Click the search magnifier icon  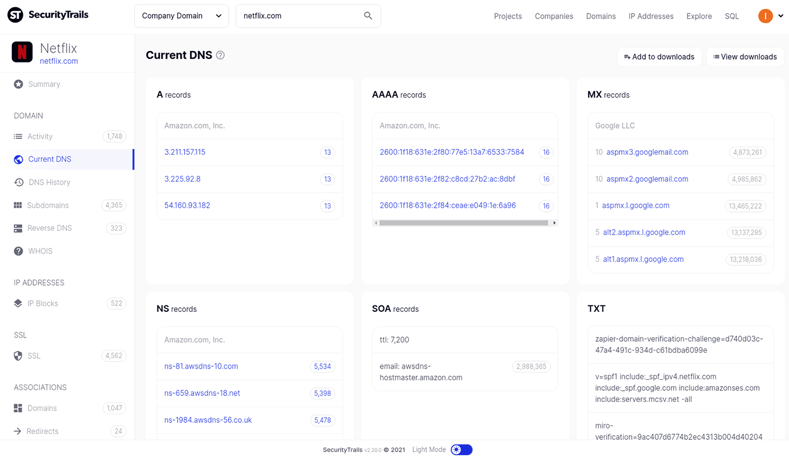(x=368, y=16)
